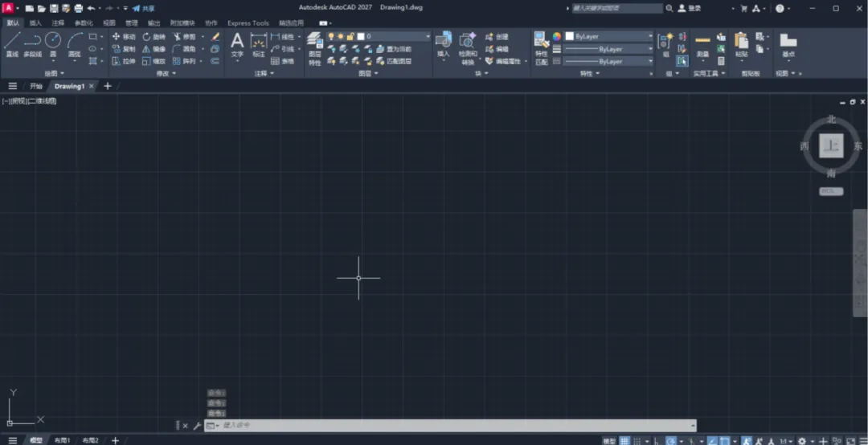The height and width of the screenshot is (445, 868).
Task: Select the 直线 (Line) drawing tool
Action: [12, 43]
